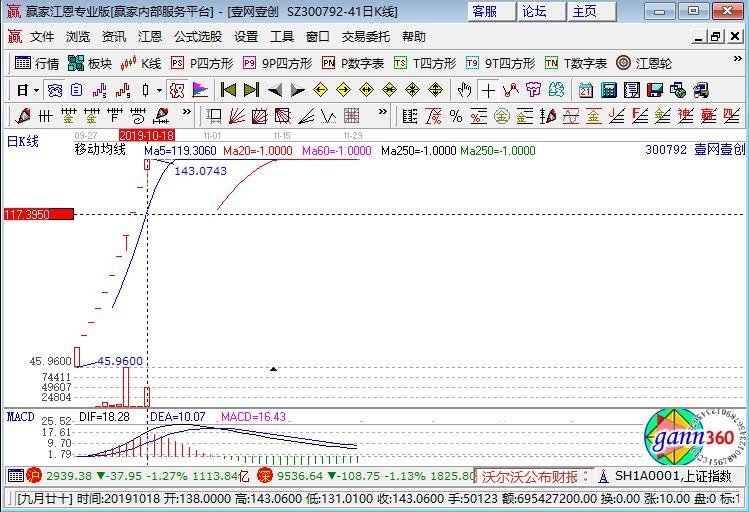The height and width of the screenshot is (512, 749).
Task: Expand the candlestick chart type dropdown arrow
Action: pyautogui.click(x=160, y=90)
